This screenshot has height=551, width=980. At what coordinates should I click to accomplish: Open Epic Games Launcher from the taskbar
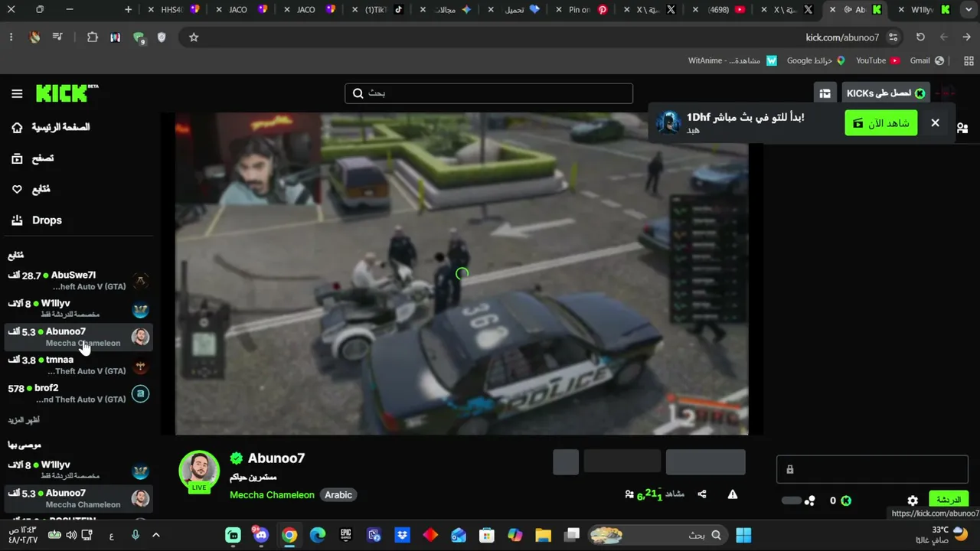[345, 535]
